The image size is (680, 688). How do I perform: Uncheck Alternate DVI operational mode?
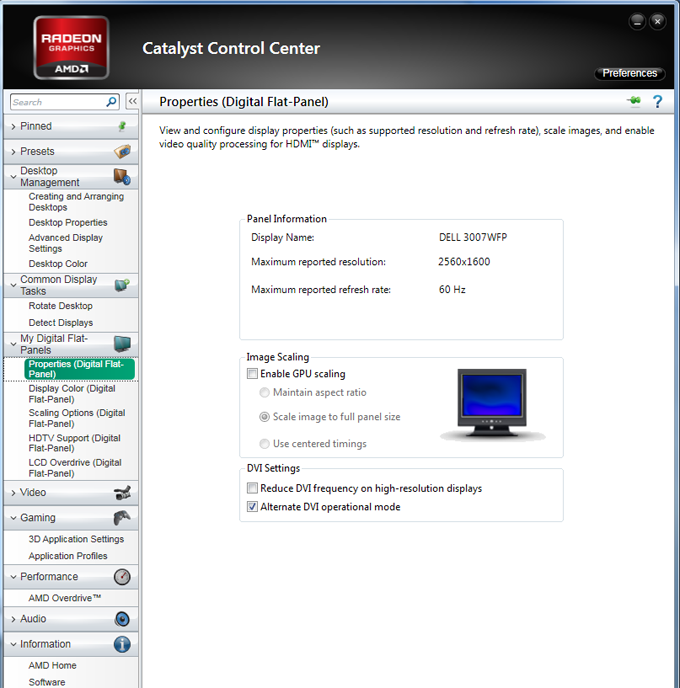tap(253, 507)
